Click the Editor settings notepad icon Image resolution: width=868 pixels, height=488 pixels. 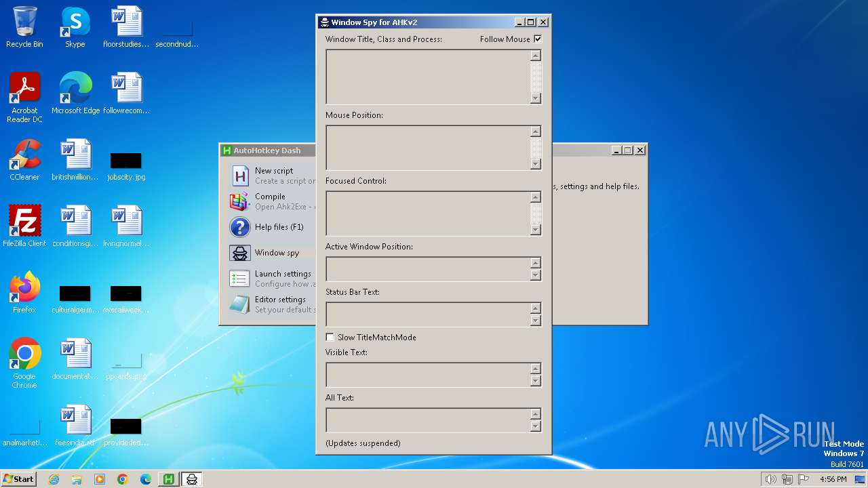click(x=239, y=304)
